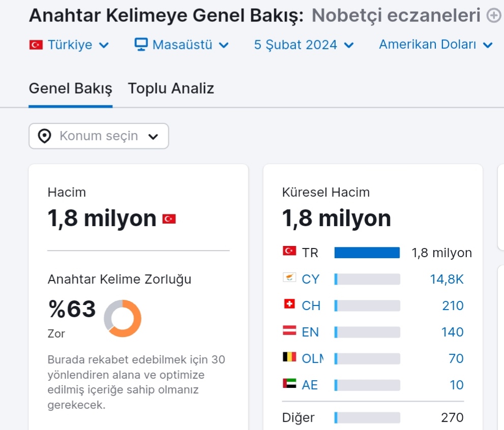Click the Belgian flag icon in volume list
This screenshot has width=504, height=430.
click(x=289, y=356)
